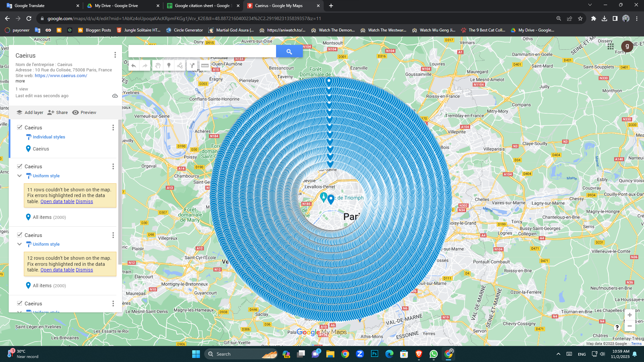Open Individual styles color settings

[49, 137]
